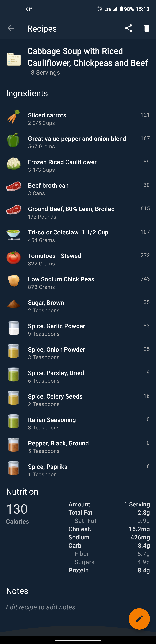Tap Edit recipe to add notes

tap(41, 607)
